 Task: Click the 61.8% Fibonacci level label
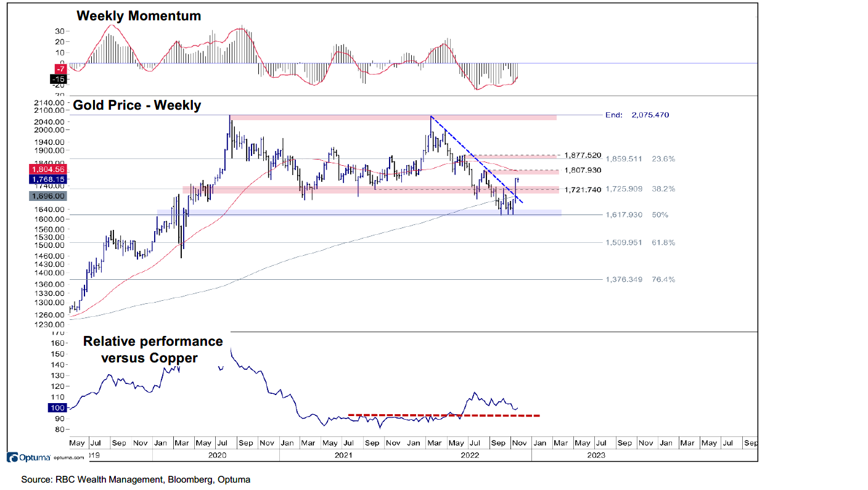pyautogui.click(x=663, y=242)
